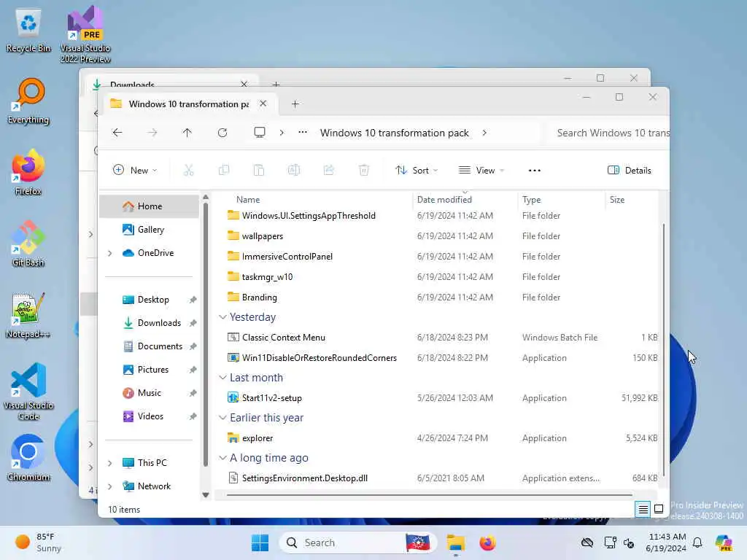Open the notification bell in tray
Image resolution: width=747 pixels, height=560 pixels.
[x=697, y=542]
